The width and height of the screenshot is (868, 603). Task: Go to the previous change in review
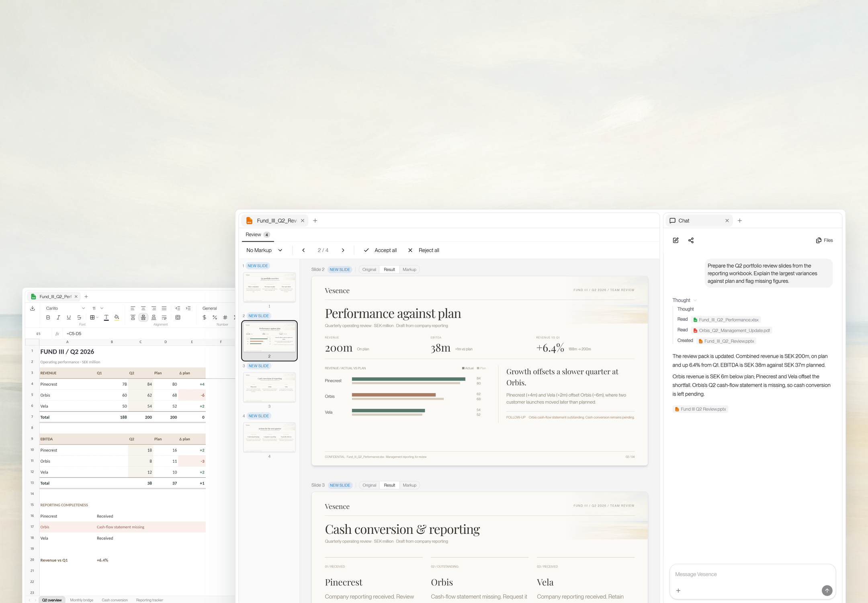click(303, 250)
